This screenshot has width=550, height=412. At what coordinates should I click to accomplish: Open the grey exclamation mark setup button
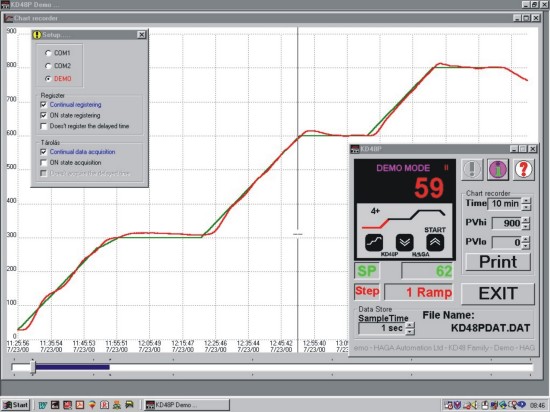(472, 169)
